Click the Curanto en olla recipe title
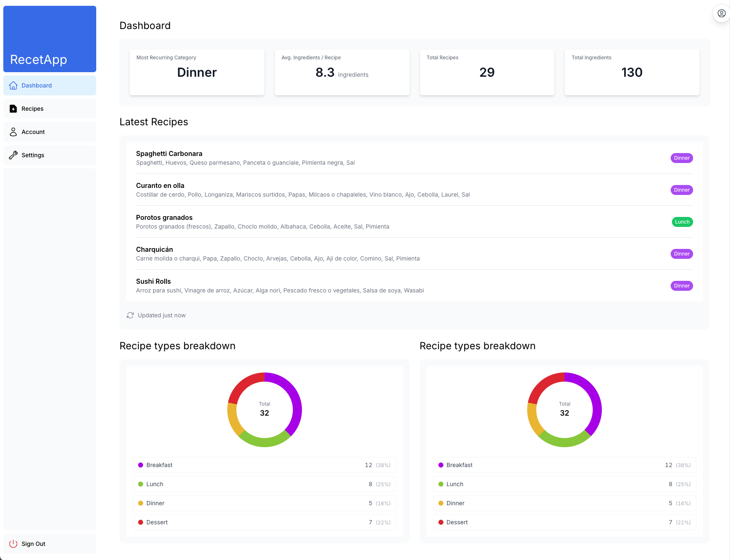 click(160, 186)
